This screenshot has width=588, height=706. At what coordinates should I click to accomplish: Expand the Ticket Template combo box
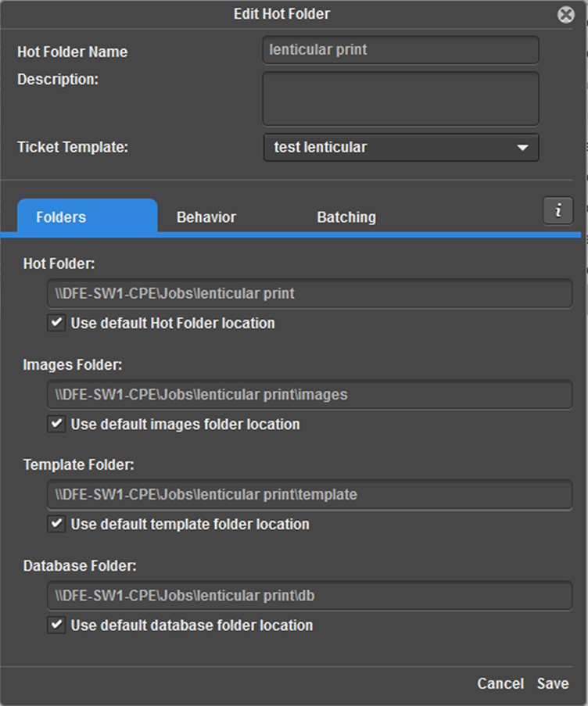click(x=400, y=147)
